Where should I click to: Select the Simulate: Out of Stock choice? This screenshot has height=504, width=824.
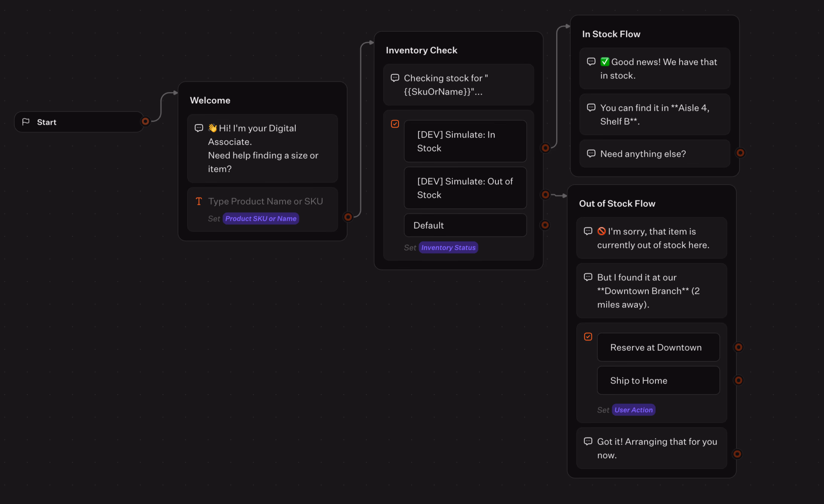pos(465,188)
